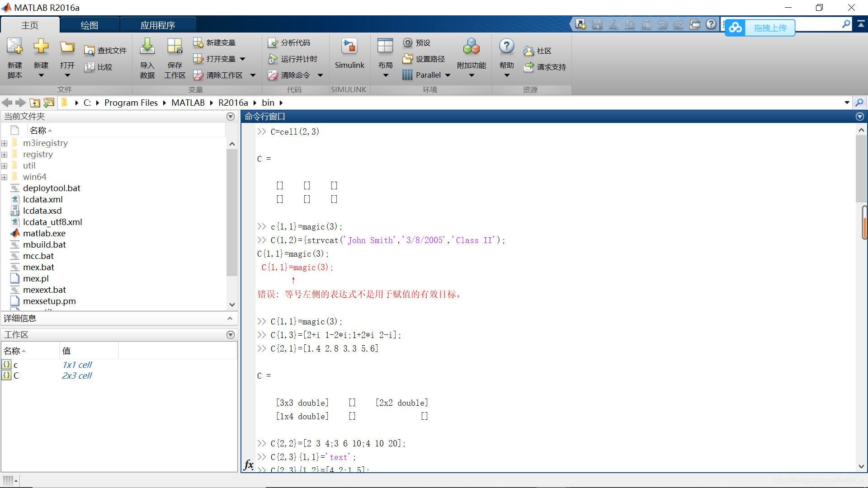868x488 pixels.
Task: Open Workspace panel actions menu
Action: pyautogui.click(x=231, y=335)
